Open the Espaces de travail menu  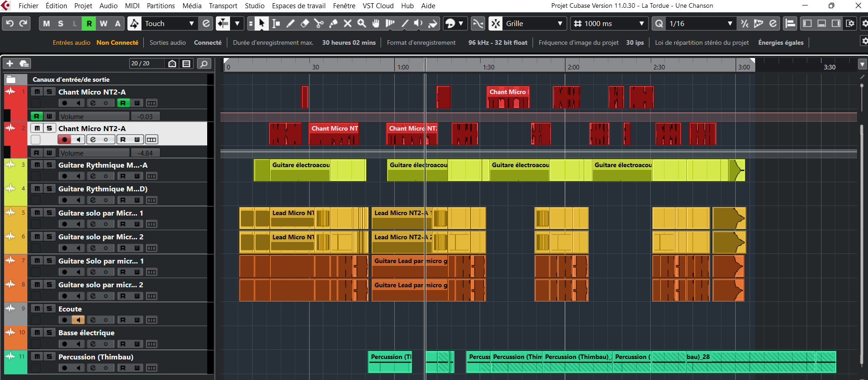click(298, 6)
